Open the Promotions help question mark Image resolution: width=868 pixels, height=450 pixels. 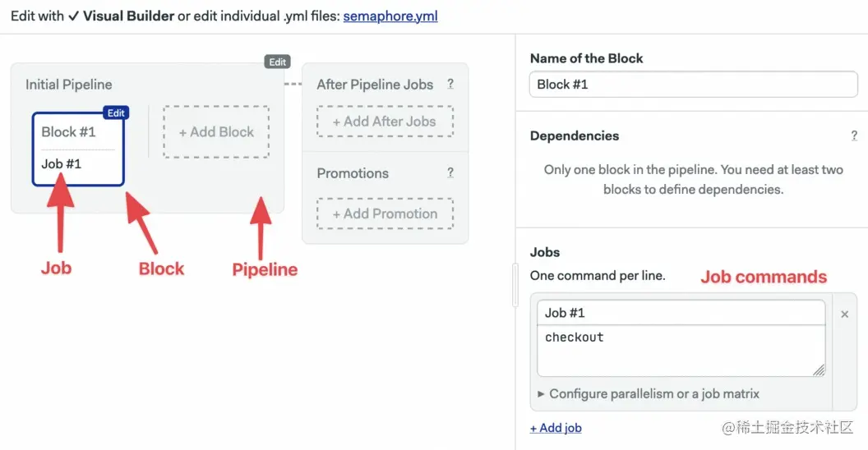coord(450,173)
